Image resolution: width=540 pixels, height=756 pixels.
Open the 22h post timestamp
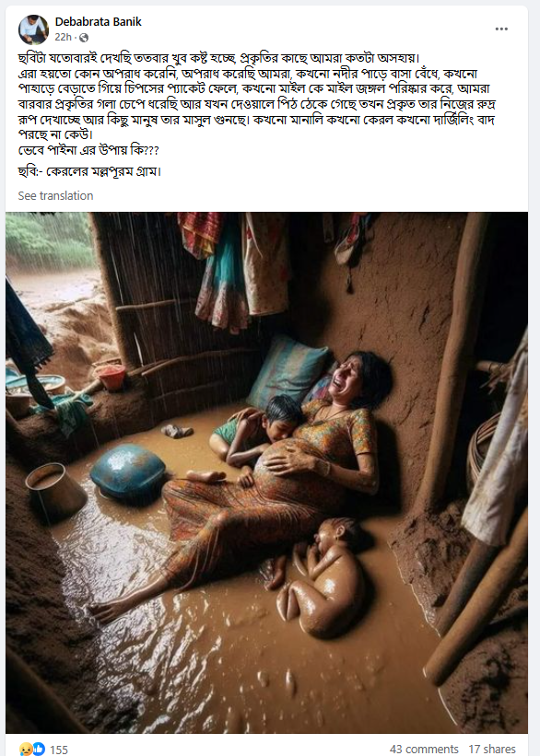63,37
